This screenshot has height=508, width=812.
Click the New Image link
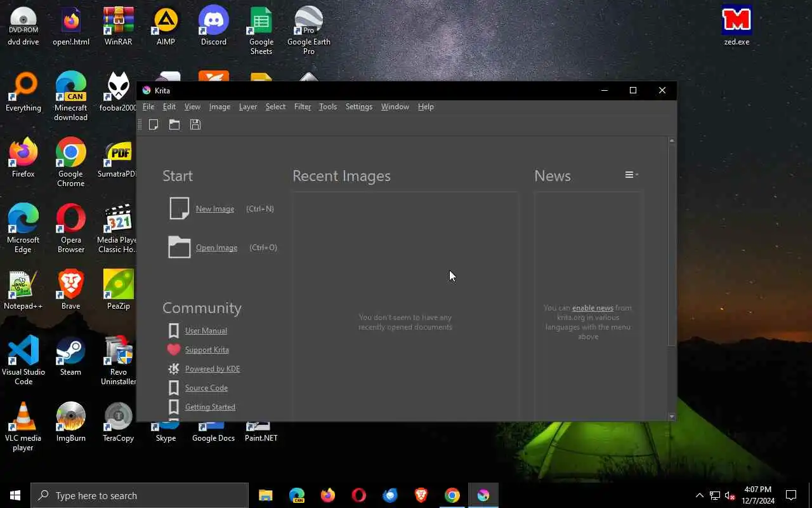[215, 209]
